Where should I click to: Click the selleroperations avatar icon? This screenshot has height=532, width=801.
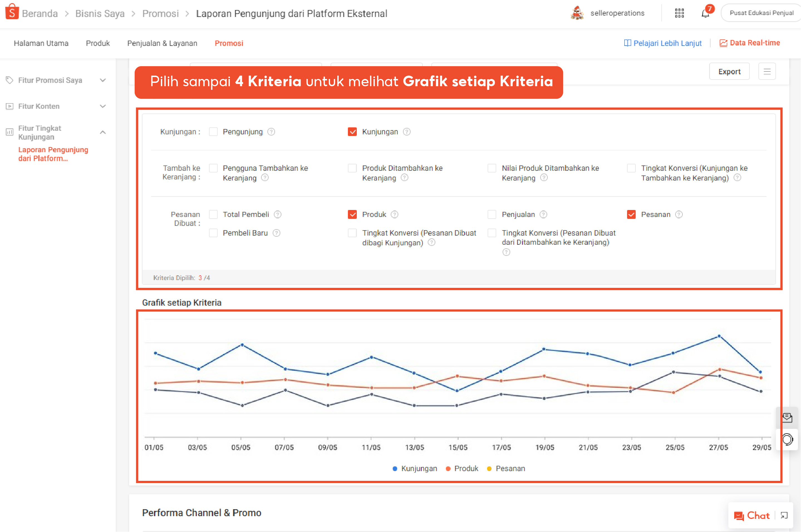click(x=577, y=13)
